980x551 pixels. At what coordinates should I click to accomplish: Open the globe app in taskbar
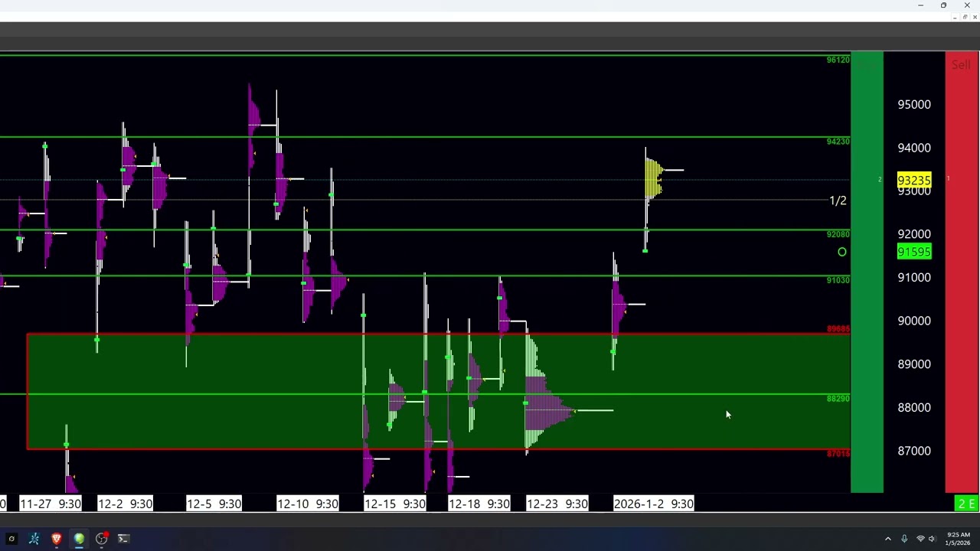click(79, 539)
